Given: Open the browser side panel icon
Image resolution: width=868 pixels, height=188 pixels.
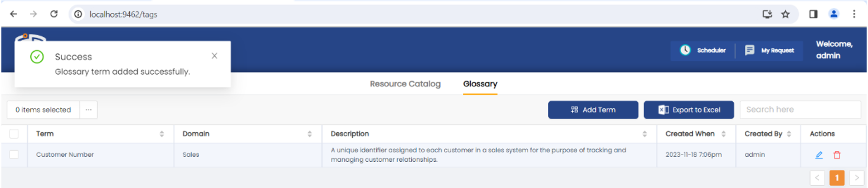Looking at the screenshot, I should pos(813,14).
